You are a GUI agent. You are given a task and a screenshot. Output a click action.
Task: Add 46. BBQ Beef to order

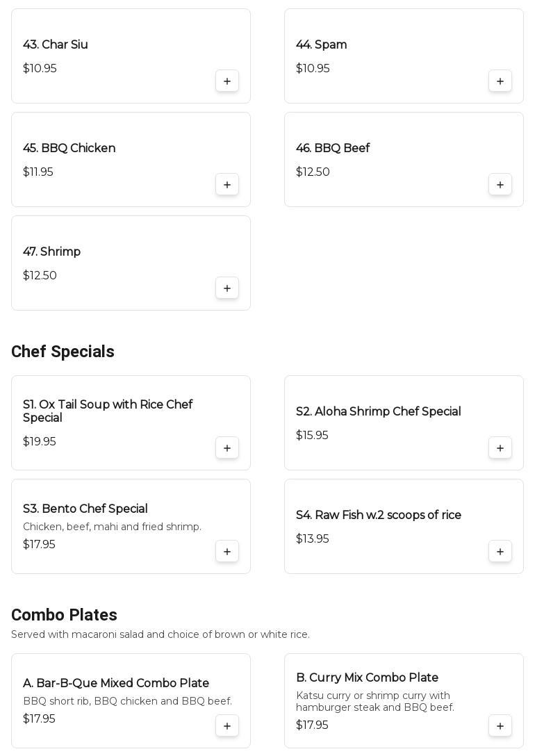(500, 185)
